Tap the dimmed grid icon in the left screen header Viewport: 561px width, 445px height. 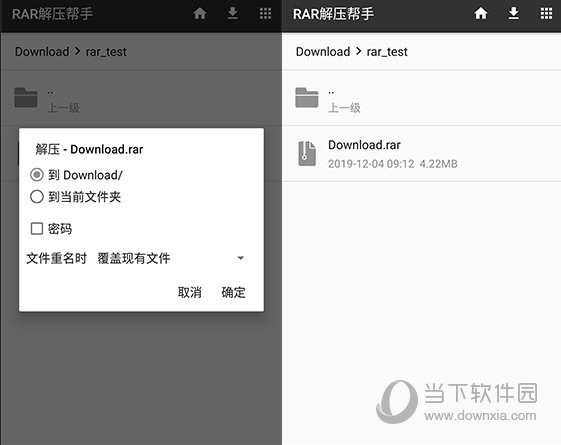click(265, 14)
